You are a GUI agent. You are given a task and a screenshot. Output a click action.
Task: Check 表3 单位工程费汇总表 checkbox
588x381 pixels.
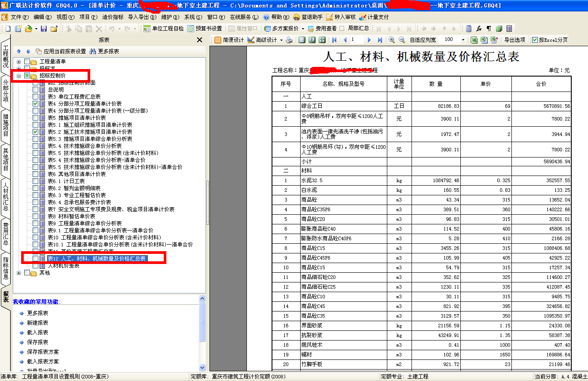coord(36,96)
